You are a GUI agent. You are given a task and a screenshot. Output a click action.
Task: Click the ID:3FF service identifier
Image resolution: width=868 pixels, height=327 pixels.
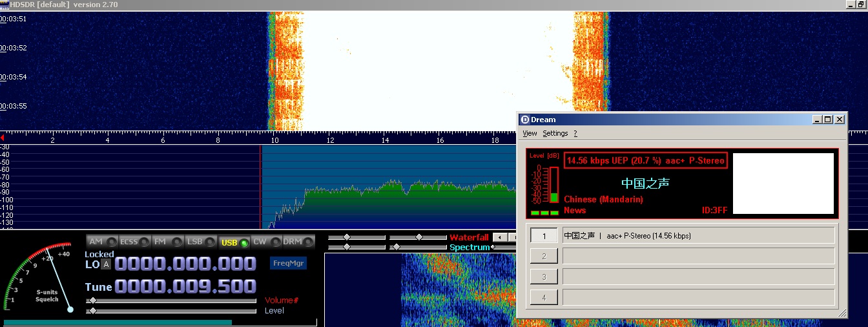coord(714,210)
